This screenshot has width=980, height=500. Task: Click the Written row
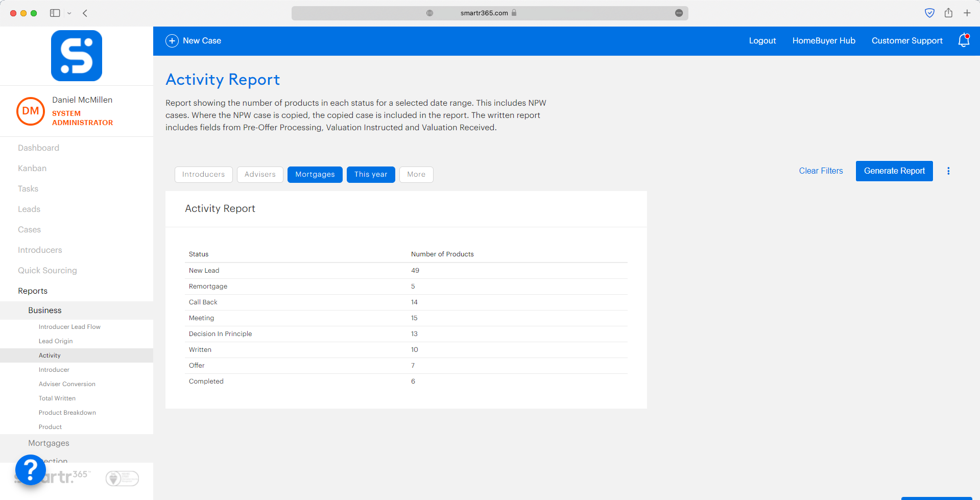[406, 350]
